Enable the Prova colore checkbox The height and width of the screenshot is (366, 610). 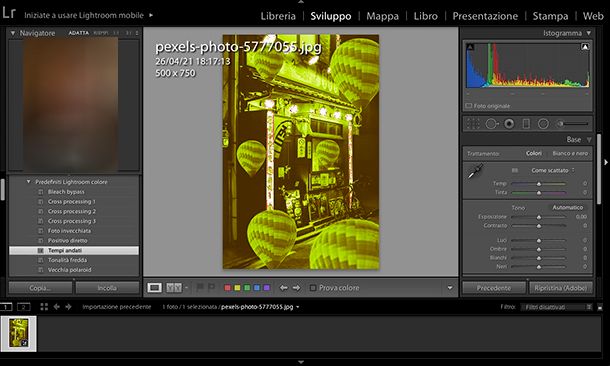[312, 288]
